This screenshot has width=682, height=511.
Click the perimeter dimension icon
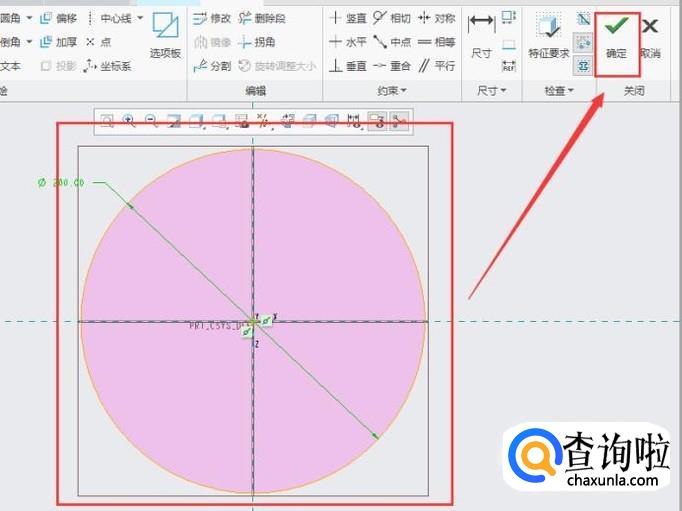tap(508, 18)
